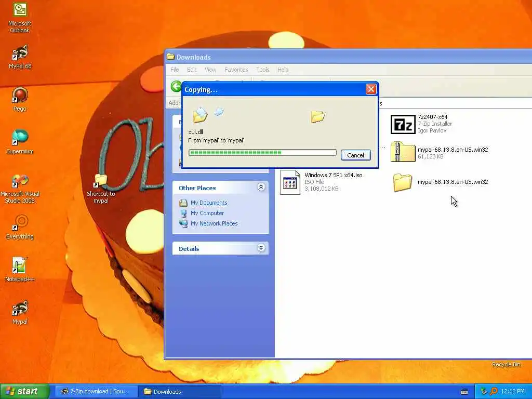Click My Documents icon in Other Places
Image resolution: width=532 pixels, height=399 pixels.
pyautogui.click(x=183, y=203)
